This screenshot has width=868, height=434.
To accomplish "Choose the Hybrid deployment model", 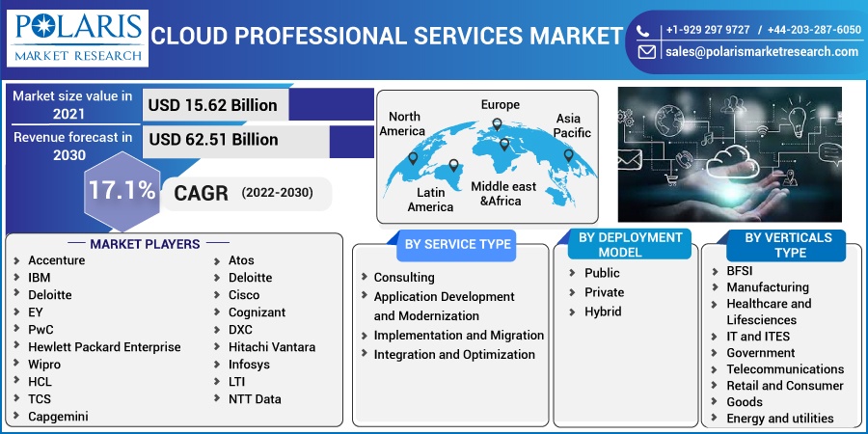I will tap(604, 312).
